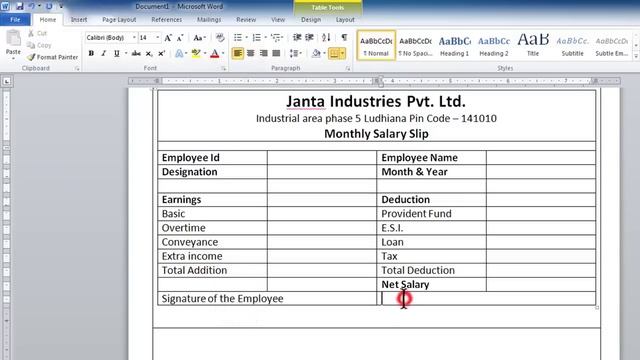Switch to the Insert tab

(x=78, y=20)
